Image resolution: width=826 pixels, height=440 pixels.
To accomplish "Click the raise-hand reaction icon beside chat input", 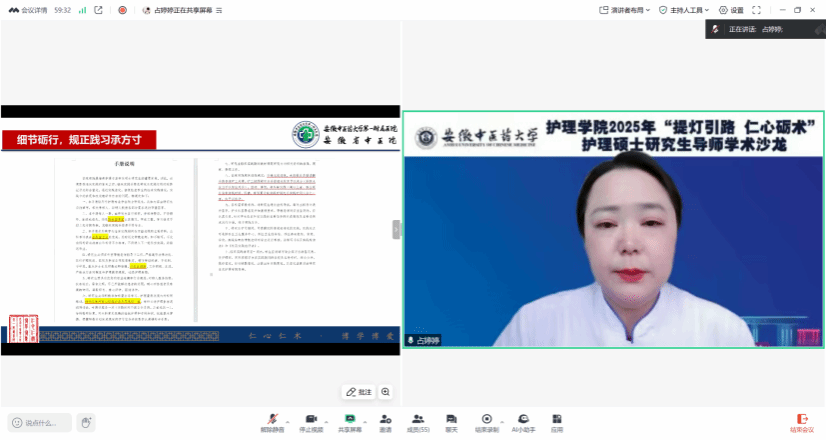I will tap(88, 422).
